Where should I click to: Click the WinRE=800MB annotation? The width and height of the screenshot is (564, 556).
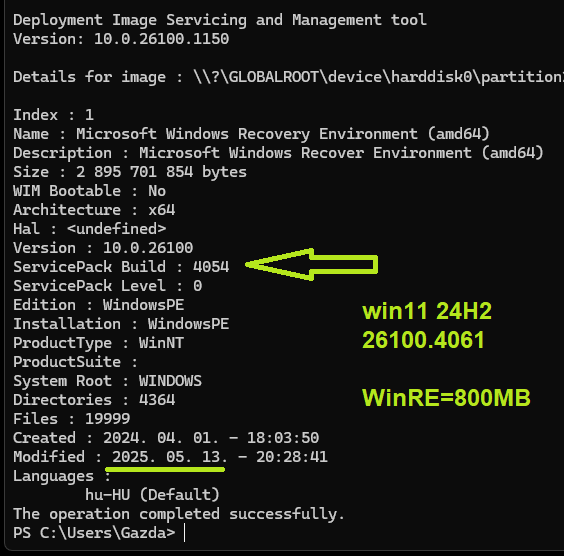(446, 398)
